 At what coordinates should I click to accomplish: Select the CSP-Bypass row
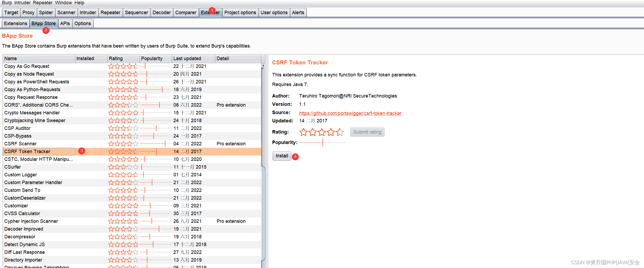[132, 136]
